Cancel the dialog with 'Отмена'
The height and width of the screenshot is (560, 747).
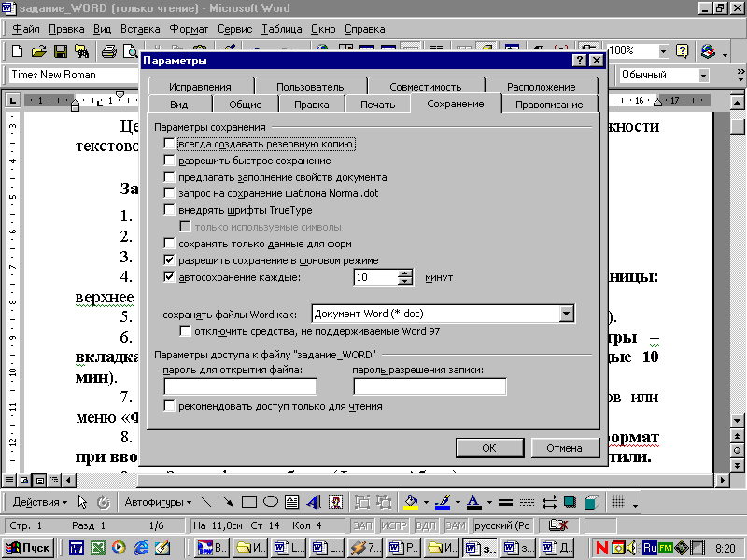(565, 448)
